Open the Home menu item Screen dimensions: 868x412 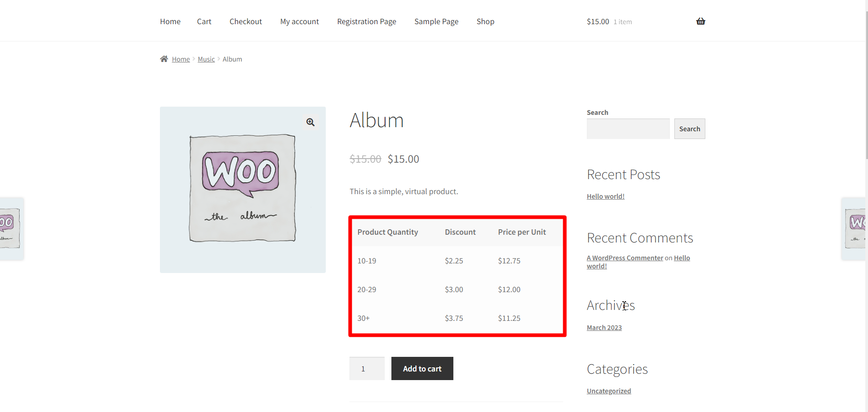point(170,21)
